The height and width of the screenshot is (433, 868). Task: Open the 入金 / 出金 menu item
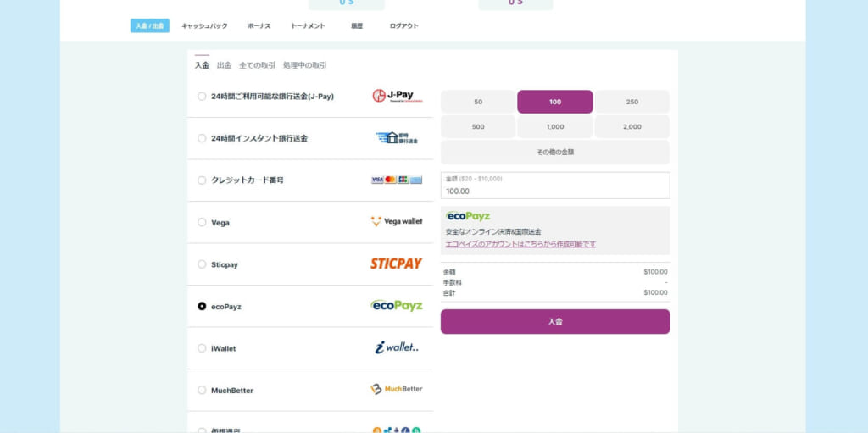pos(150,26)
